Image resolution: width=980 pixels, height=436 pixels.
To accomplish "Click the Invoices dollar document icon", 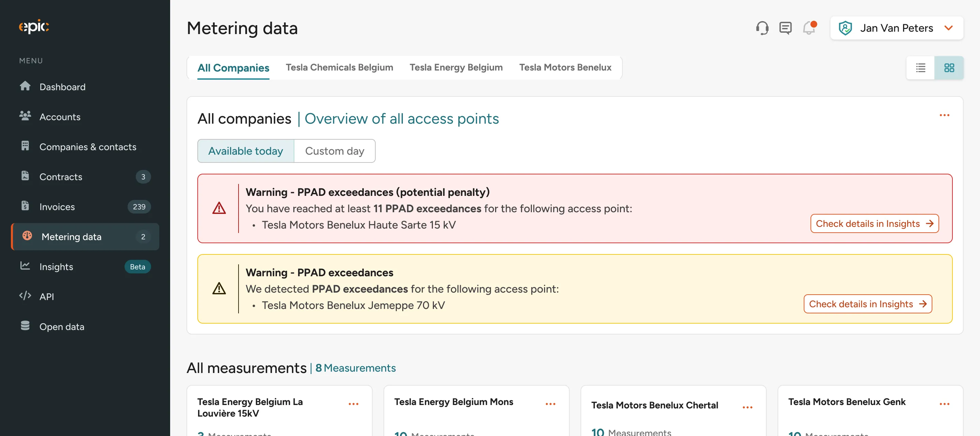I will (25, 206).
